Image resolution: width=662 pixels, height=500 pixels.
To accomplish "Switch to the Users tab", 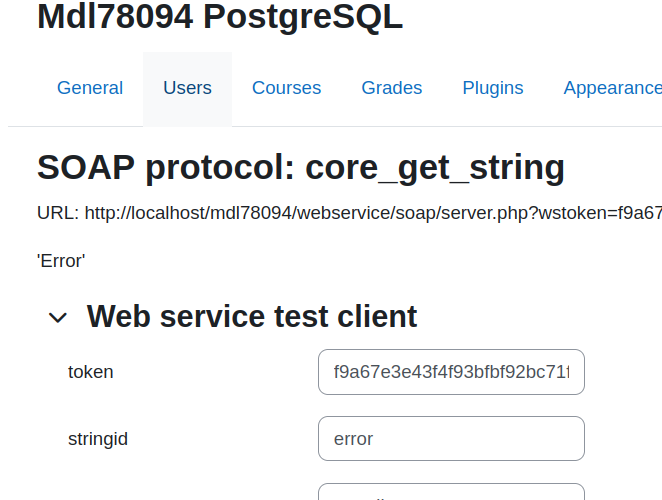I will [x=187, y=88].
